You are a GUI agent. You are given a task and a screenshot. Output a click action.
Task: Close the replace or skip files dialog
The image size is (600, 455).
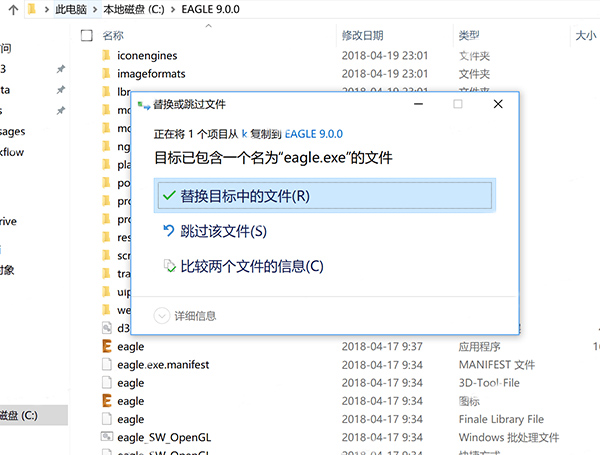pos(498,104)
